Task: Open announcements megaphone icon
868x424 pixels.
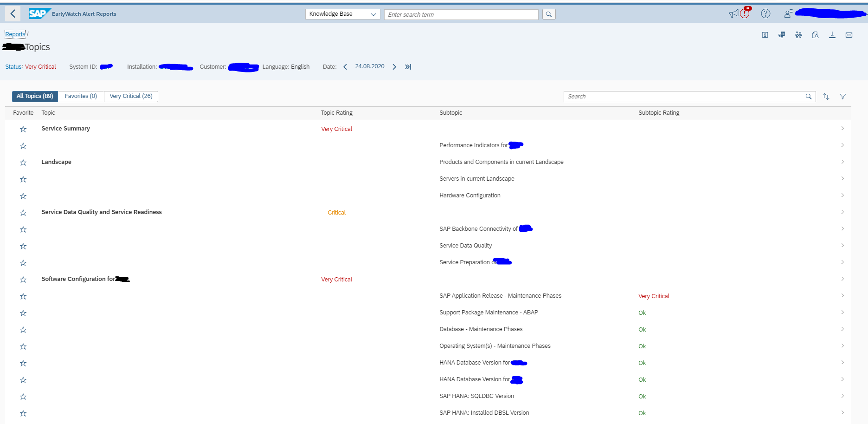Action: tap(733, 14)
